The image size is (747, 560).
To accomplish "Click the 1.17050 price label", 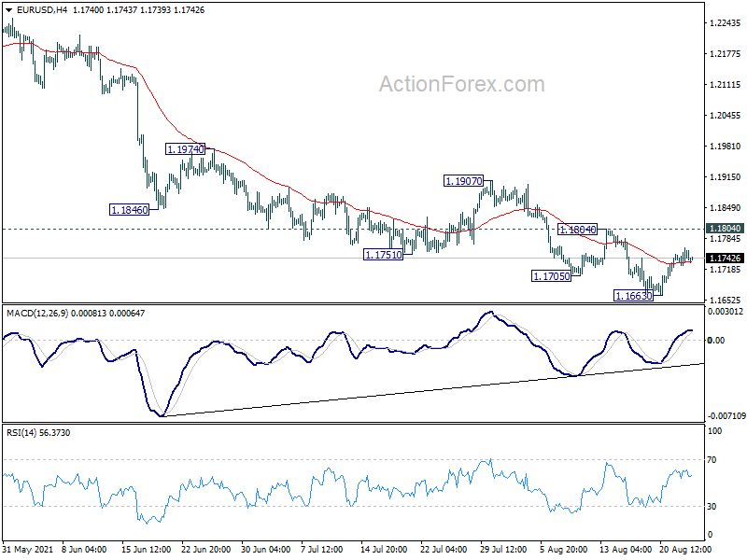I will (x=551, y=276).
